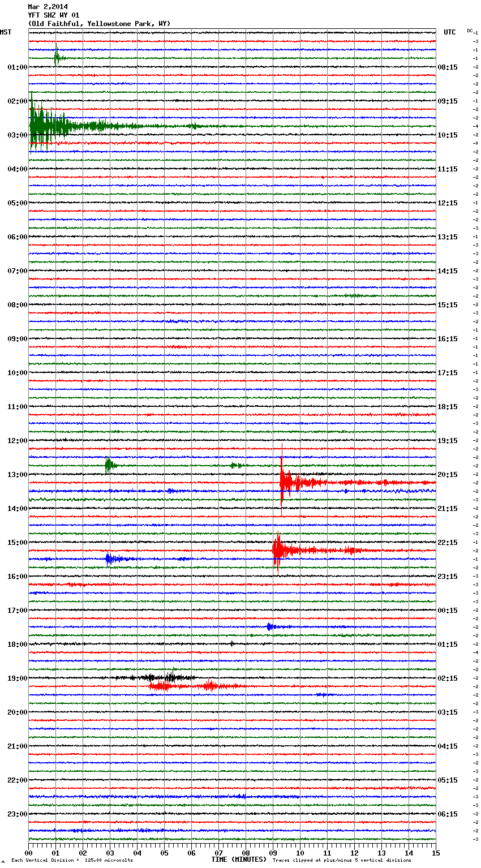The image size is (481, 868).
Task: Click the "08:15" UTC time label
Action: click(x=448, y=67)
